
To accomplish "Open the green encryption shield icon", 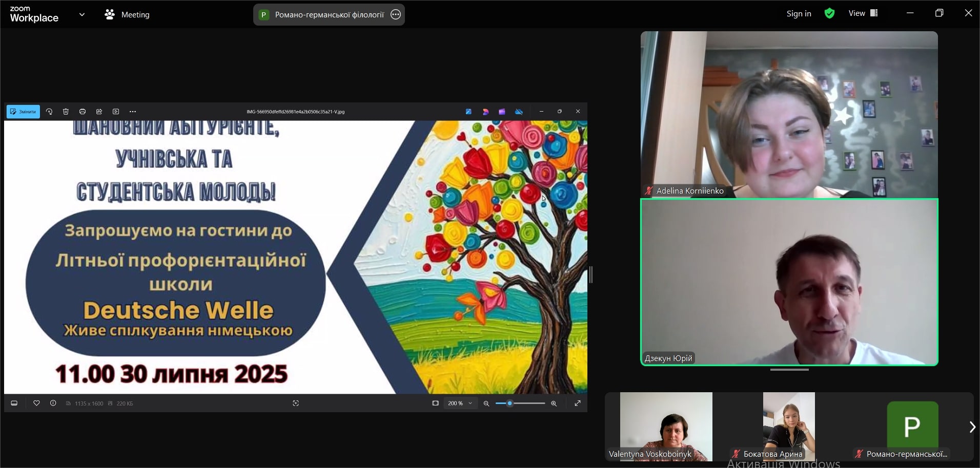I will click(829, 13).
